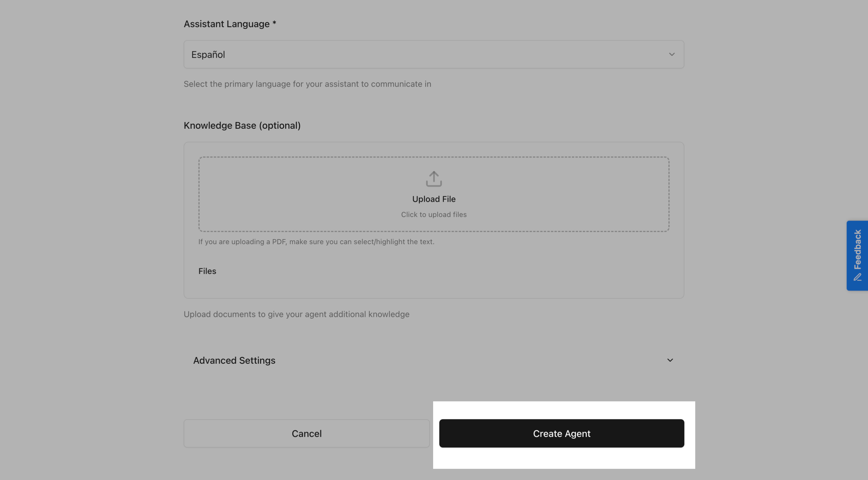The height and width of the screenshot is (480, 868).
Task: Cancel the agent creation form
Action: [x=306, y=434]
